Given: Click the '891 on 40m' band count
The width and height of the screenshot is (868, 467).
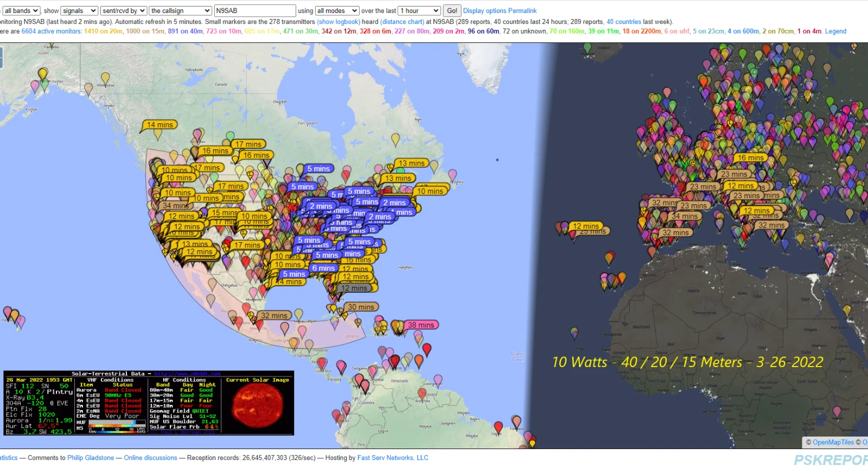Looking at the screenshot, I should [186, 31].
